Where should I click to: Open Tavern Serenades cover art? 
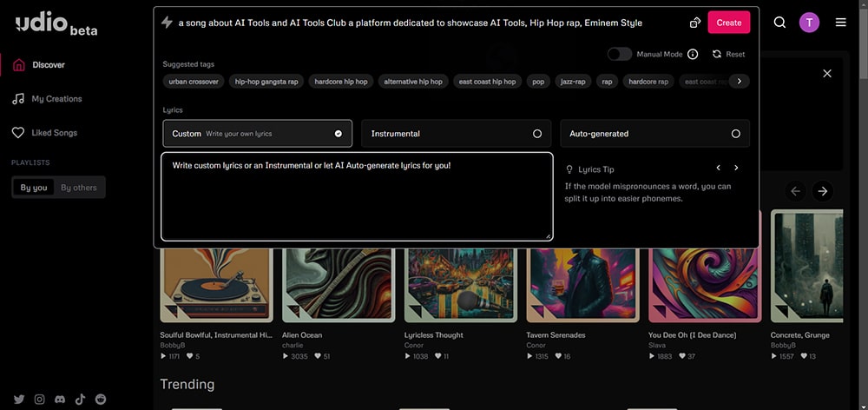(x=583, y=285)
